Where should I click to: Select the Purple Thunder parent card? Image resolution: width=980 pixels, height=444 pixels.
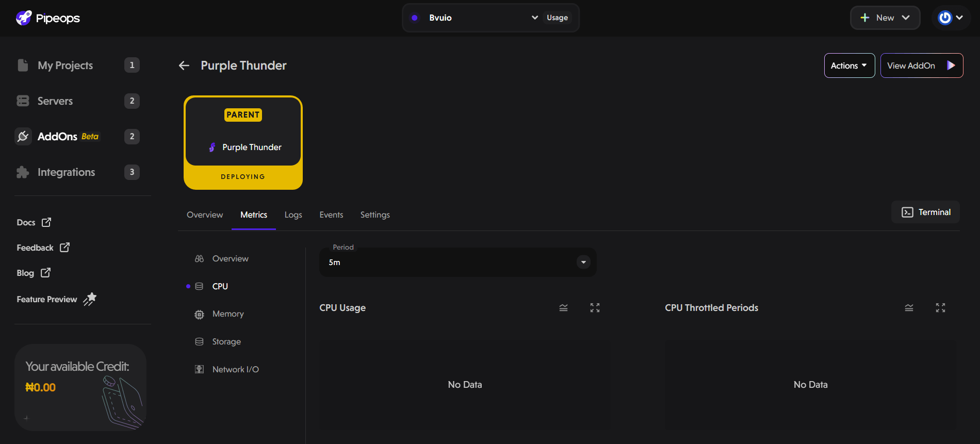point(243,142)
